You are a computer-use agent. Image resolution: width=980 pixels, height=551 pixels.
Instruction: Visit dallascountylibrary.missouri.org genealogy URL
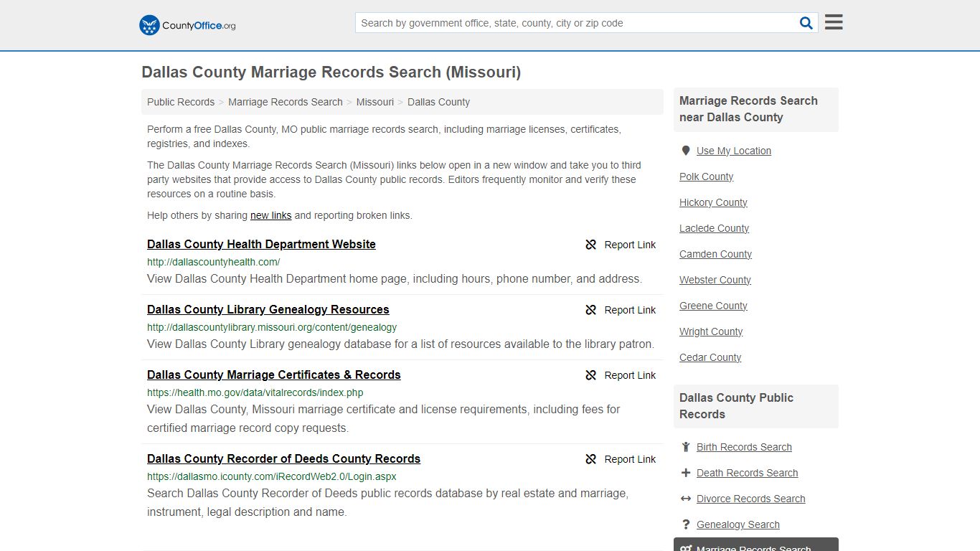[x=272, y=327]
